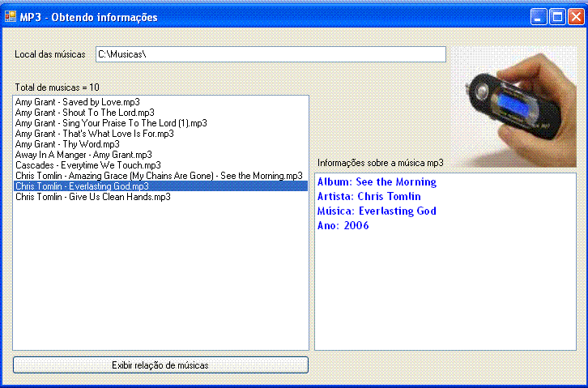Close the MP3 window
This screenshot has height=388, width=588.
coord(576,17)
